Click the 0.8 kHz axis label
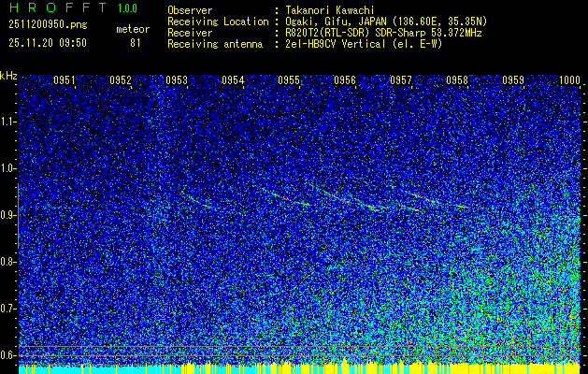 [7, 262]
